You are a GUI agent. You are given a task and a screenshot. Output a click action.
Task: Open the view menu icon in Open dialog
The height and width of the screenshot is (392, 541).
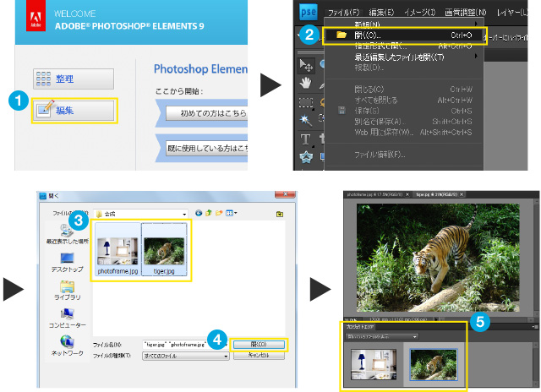(231, 213)
